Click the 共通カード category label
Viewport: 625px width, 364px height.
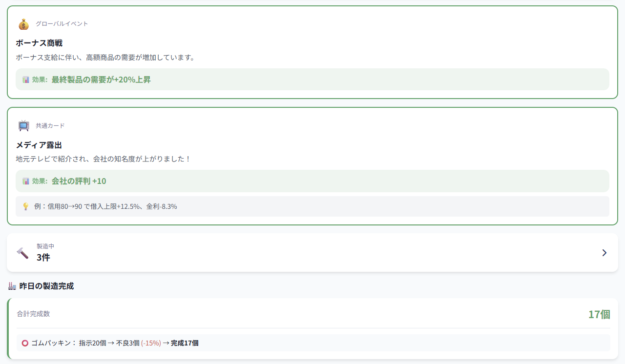click(x=50, y=126)
